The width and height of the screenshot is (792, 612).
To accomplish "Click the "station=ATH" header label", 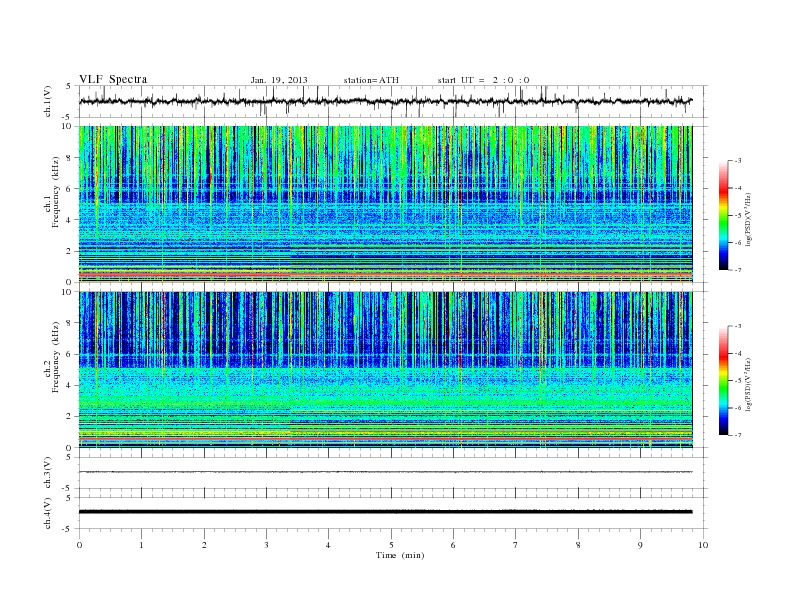I will coord(371,80).
